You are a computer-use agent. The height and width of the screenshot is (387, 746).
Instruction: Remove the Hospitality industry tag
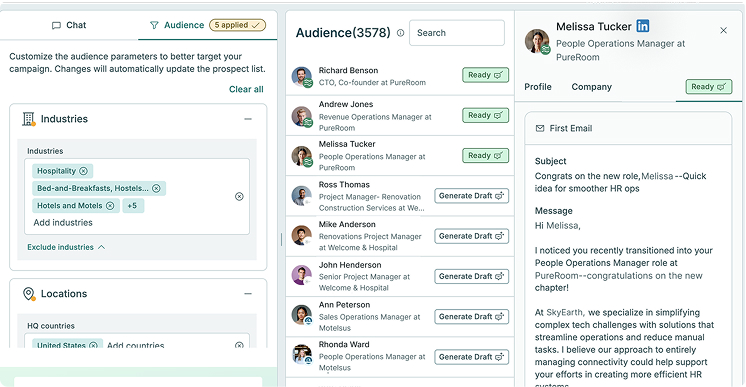[83, 171]
